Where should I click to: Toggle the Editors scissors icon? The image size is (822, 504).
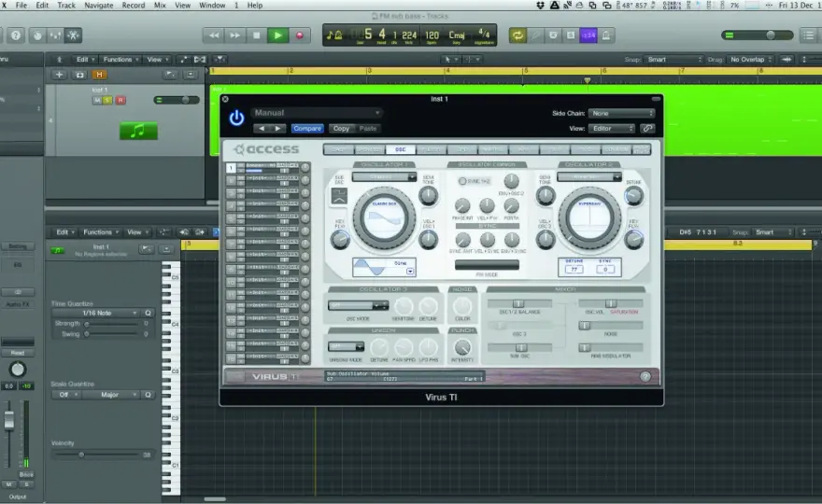[x=73, y=35]
